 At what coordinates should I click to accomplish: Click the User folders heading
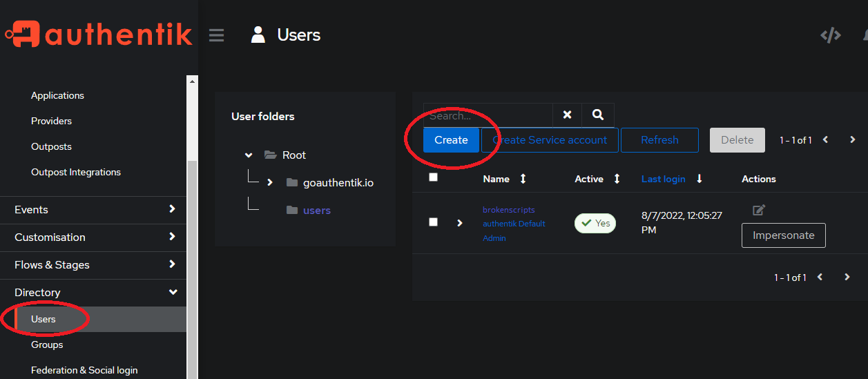coord(262,116)
